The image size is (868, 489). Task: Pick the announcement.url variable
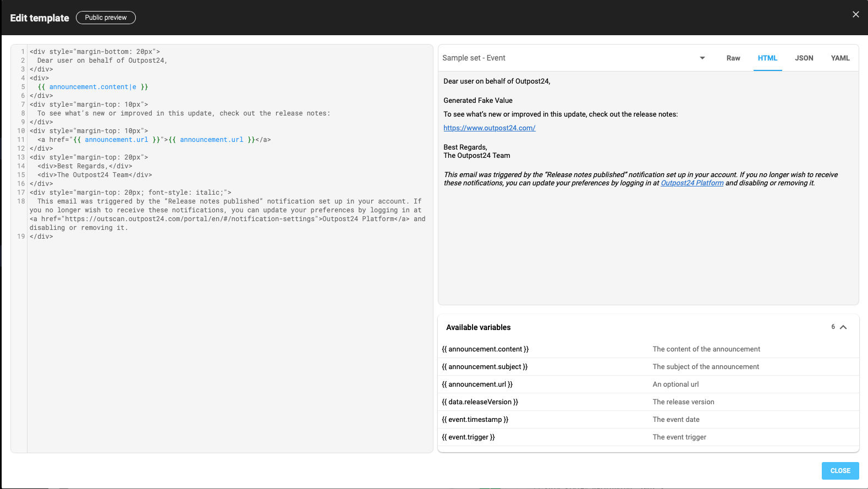click(x=477, y=384)
